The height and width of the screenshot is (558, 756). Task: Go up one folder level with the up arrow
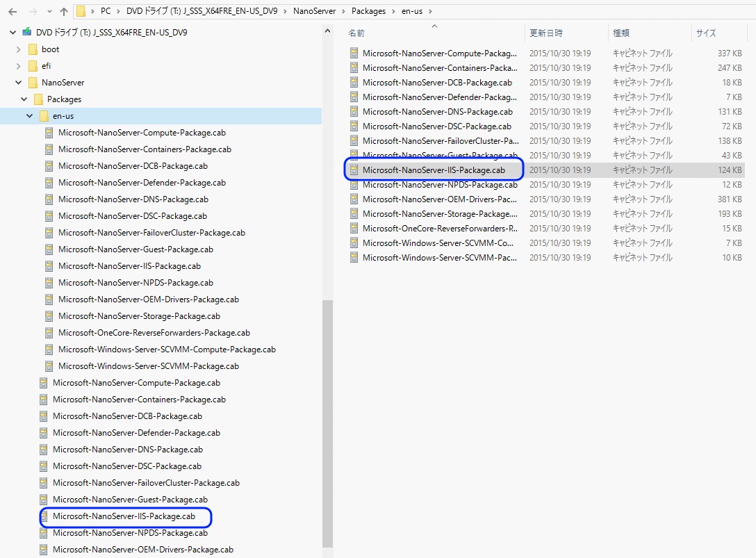(64, 11)
